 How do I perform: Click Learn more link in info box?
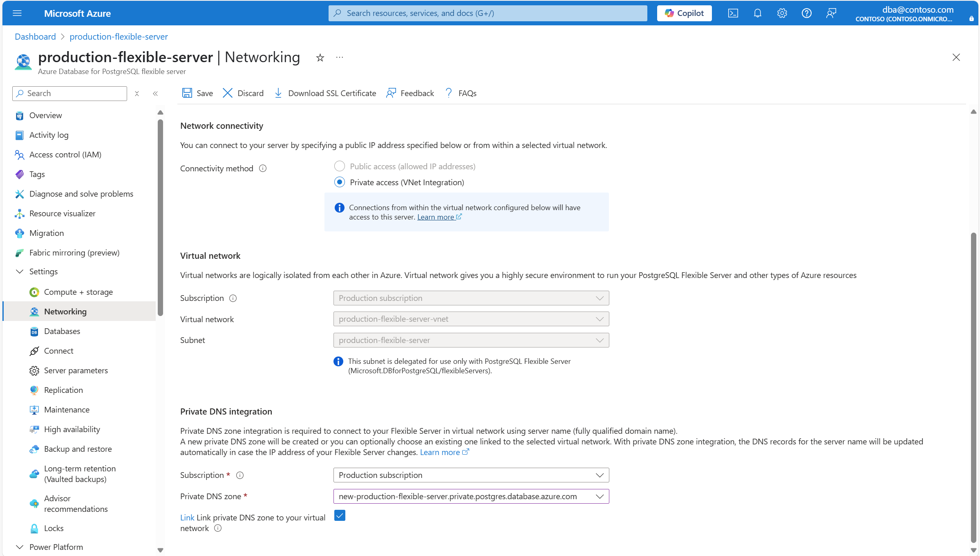point(436,217)
